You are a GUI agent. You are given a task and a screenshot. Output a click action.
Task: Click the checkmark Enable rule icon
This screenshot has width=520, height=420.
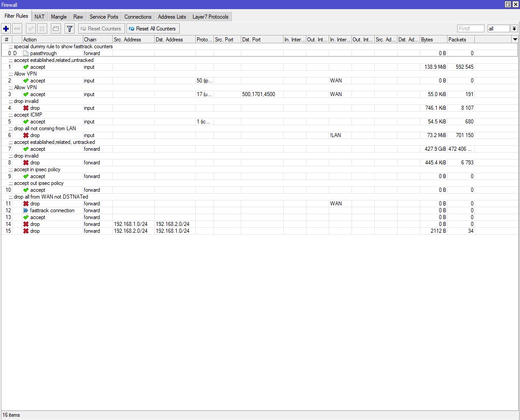(31, 29)
